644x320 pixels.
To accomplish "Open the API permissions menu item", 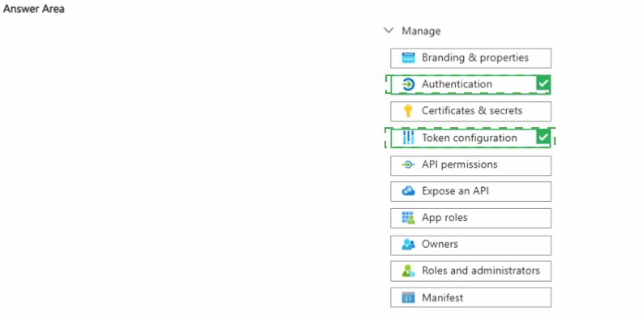I will click(x=470, y=165).
